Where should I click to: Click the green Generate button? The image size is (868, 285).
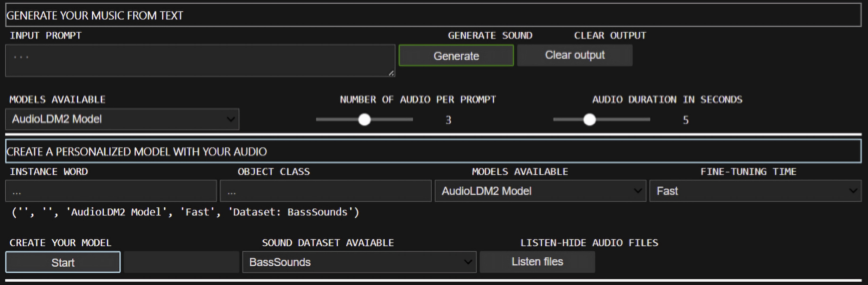click(456, 56)
